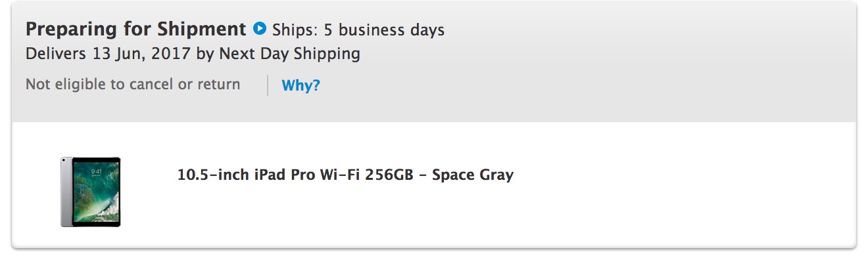868x256 pixels.
Task: Click the Preparing for Shipment heading
Action: (x=135, y=30)
